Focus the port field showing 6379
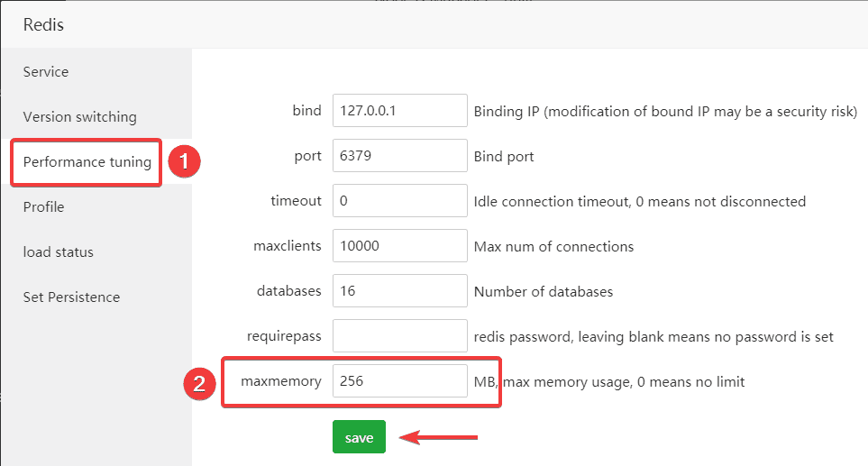This screenshot has height=466, width=868. (399, 156)
